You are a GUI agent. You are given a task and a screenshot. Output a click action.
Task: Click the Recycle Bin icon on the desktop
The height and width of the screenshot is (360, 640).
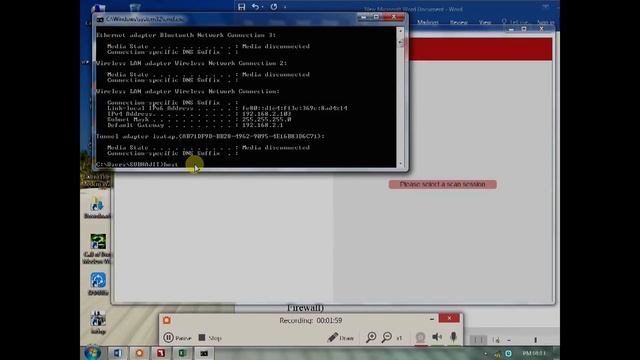[x=135, y=7]
